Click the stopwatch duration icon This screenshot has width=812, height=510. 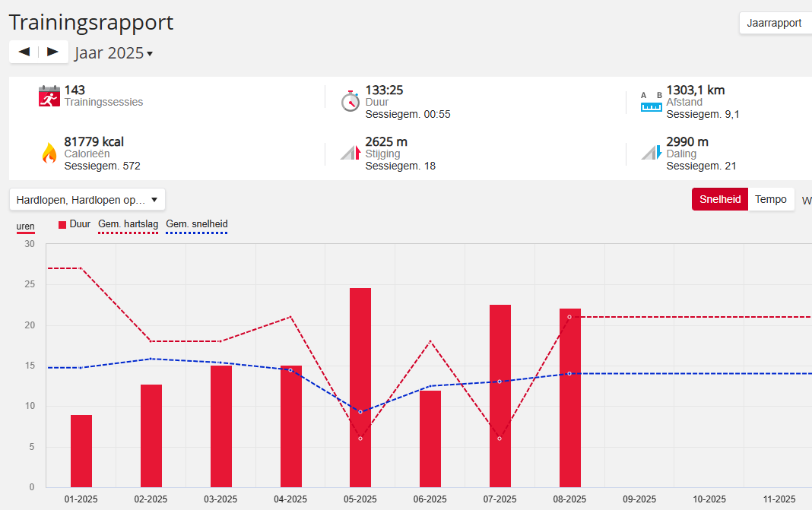pos(350,100)
